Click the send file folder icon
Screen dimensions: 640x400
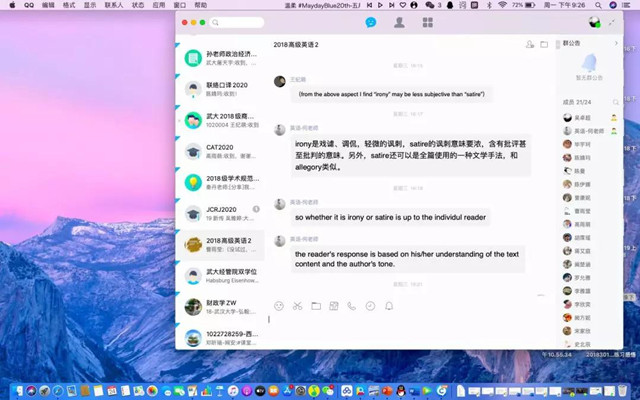tap(316, 305)
